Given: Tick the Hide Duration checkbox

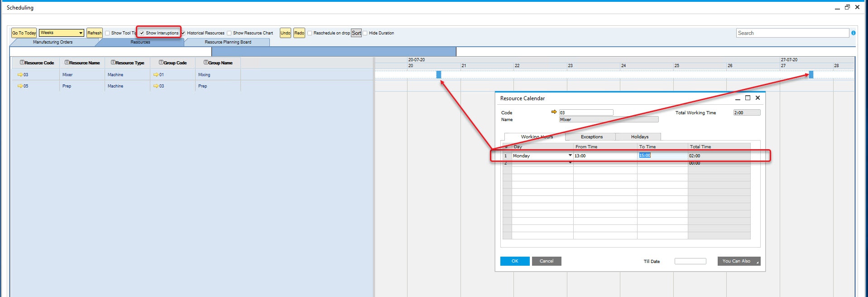Looking at the screenshot, I should 365,33.
